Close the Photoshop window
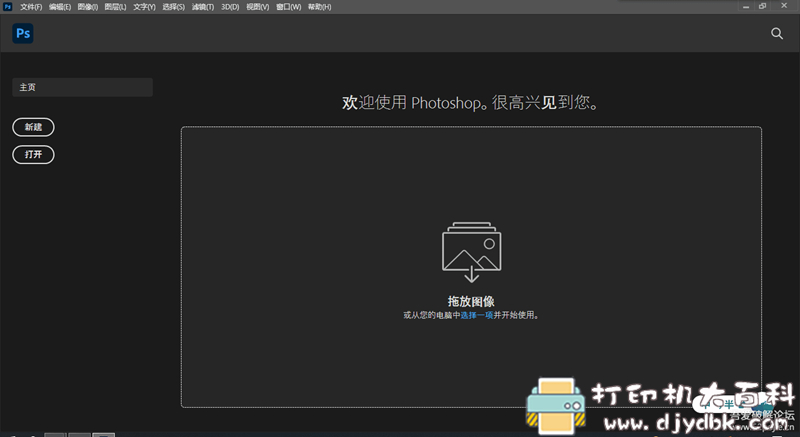 pos(784,6)
